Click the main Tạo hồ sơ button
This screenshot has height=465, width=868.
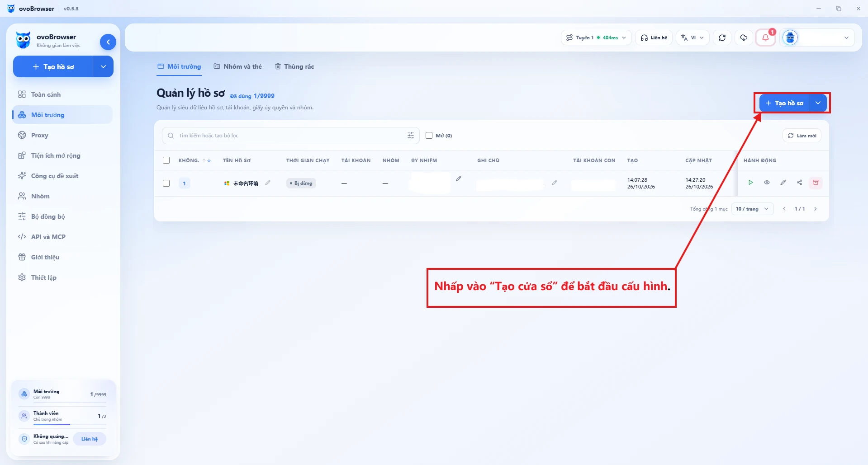[784, 103]
